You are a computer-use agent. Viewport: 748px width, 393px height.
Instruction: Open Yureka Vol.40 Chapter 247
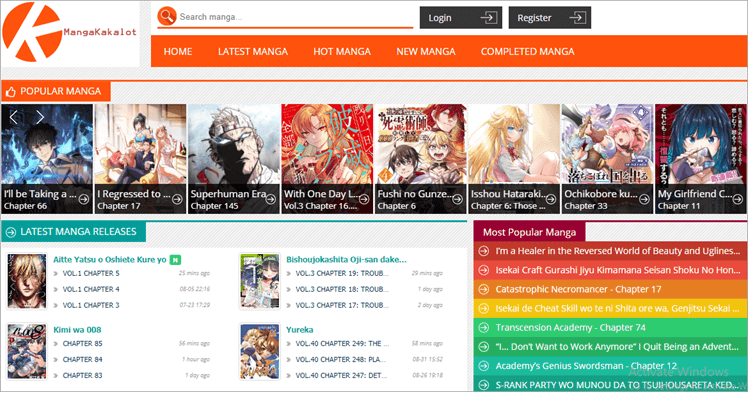pyautogui.click(x=342, y=375)
